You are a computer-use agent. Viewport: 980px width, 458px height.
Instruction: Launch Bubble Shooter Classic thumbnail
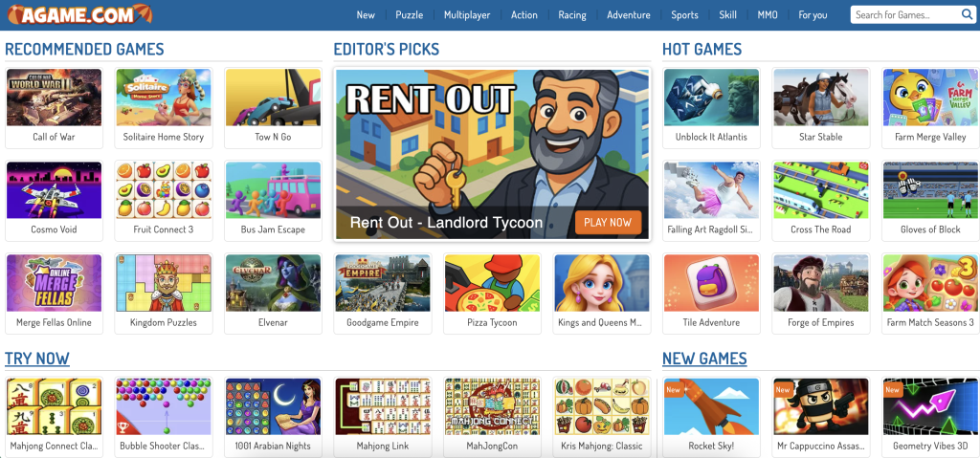click(x=164, y=406)
